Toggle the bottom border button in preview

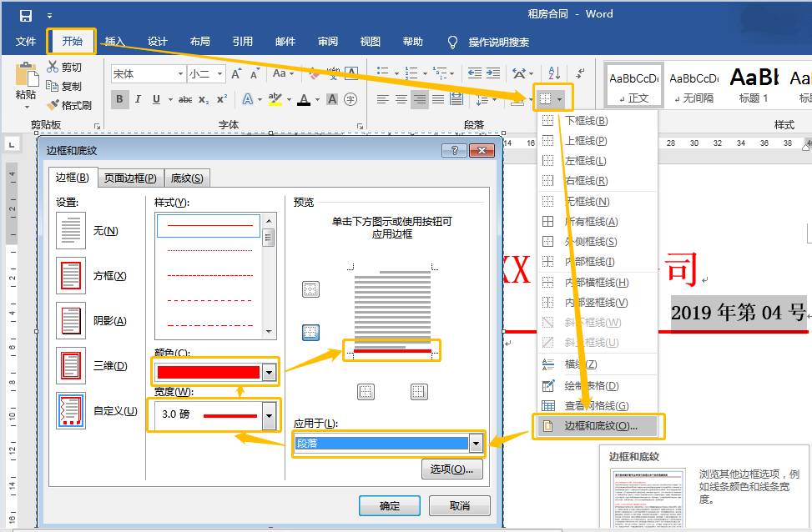pos(310,333)
